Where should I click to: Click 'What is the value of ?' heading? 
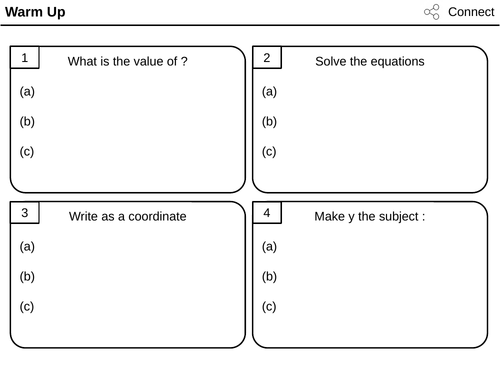128,61
